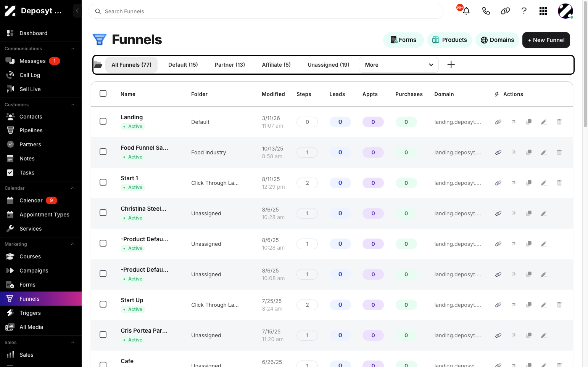Click the New Funnel button
The height and width of the screenshot is (367, 588).
(546, 40)
